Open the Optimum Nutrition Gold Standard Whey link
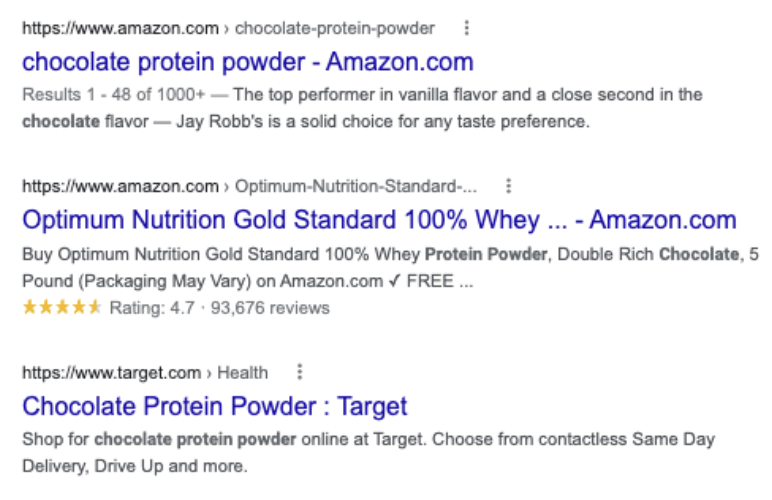Viewport: 772px width, 500px height. click(x=379, y=220)
